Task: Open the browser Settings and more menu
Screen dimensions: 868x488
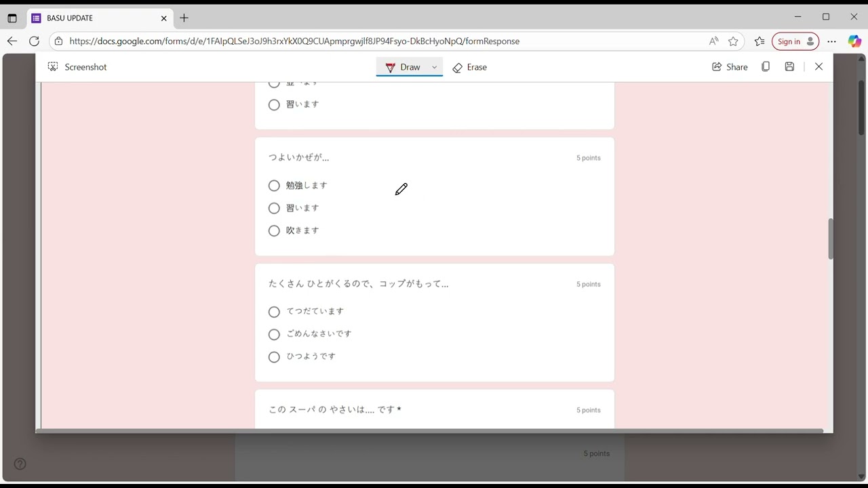Action: point(832,41)
